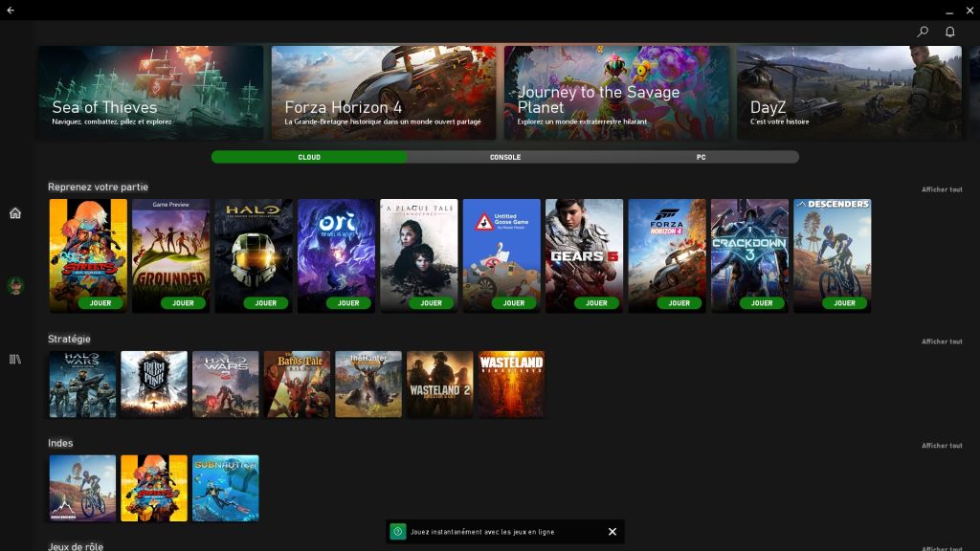Open the profile avatar in sidebar
The image size is (980, 551).
15,285
